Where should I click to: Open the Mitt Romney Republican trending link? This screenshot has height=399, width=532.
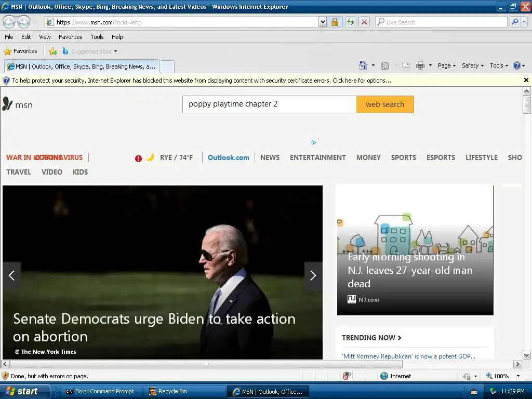tap(408, 356)
